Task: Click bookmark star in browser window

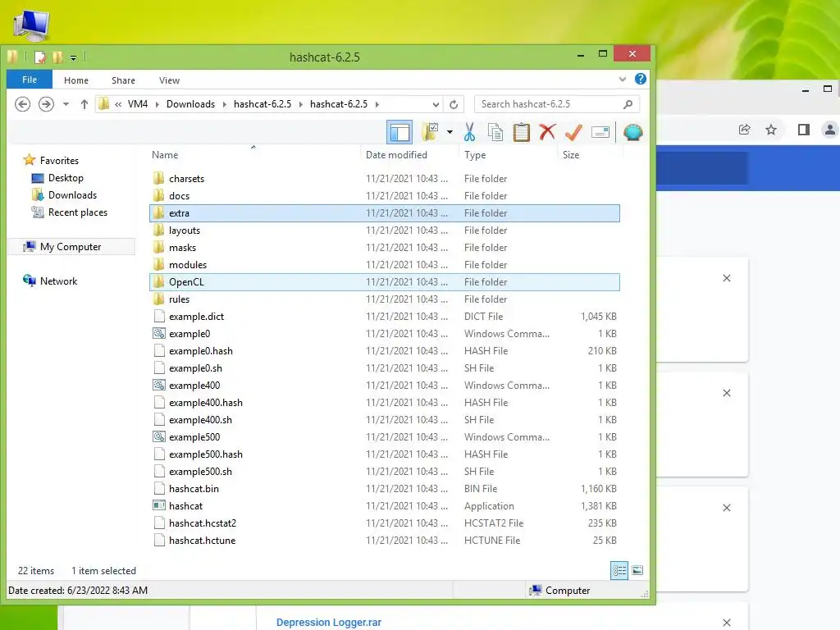Action: (771, 130)
